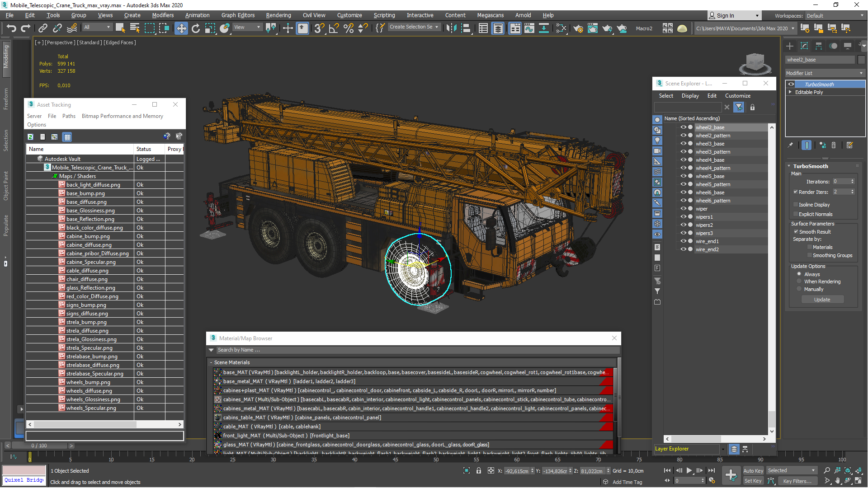
Task: Open the View reference coordinate dropdown
Action: point(247,27)
